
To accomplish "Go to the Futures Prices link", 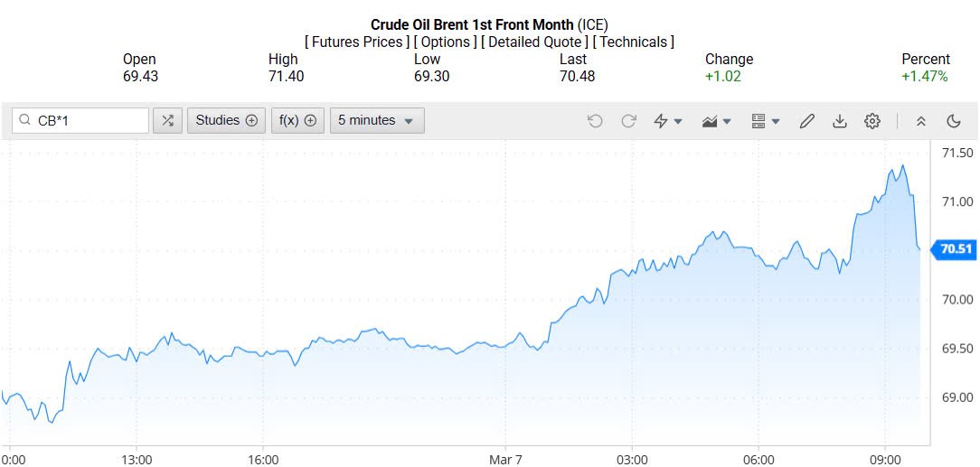I will pyautogui.click(x=358, y=42).
